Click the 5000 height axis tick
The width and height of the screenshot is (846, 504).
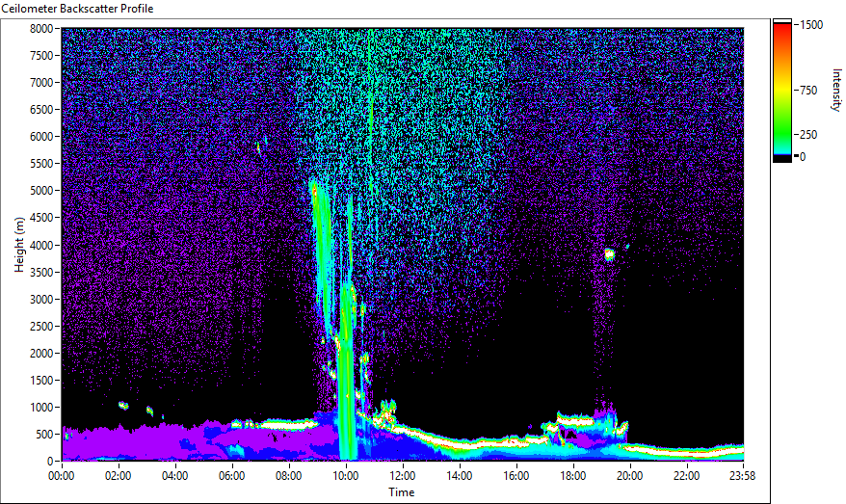41,191
